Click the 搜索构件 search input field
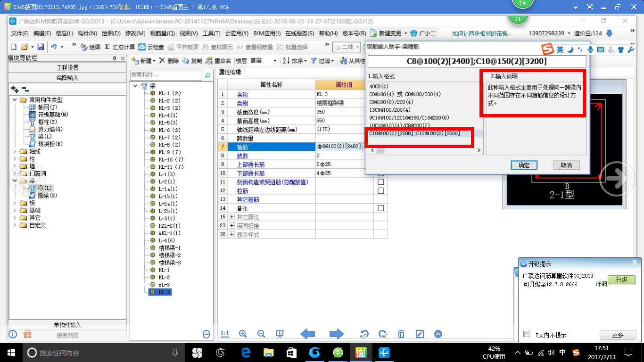Image resolution: width=644 pixels, height=362 pixels. 166,75
